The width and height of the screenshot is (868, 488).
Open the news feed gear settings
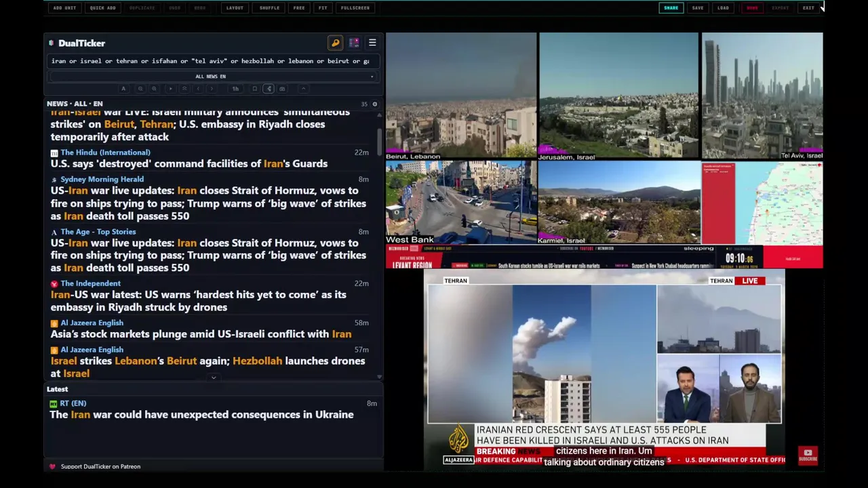374,104
